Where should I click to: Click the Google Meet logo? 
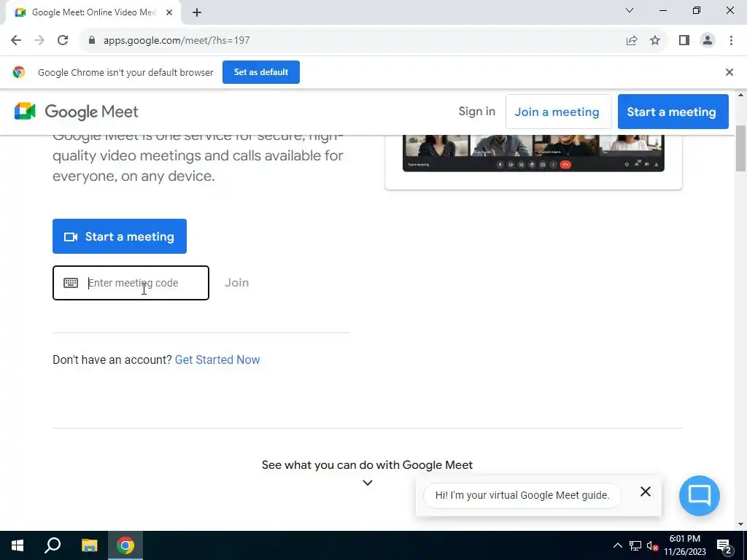[76, 112]
